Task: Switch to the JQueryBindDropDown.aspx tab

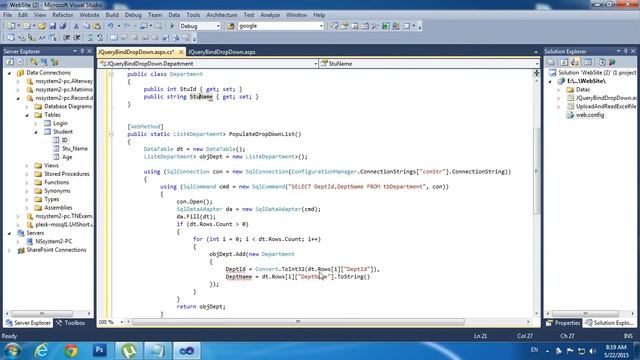Action: click(222, 52)
